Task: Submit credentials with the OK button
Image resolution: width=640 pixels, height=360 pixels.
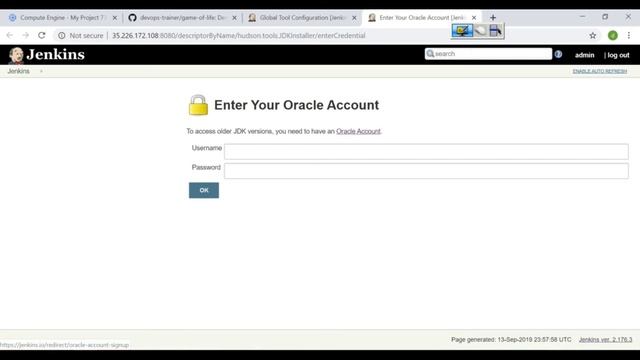Action: (x=204, y=190)
